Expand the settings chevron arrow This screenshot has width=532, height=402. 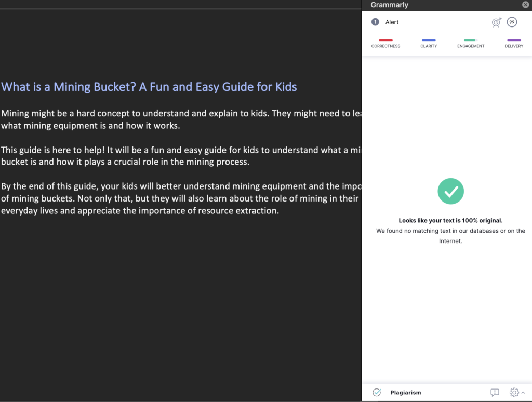(x=523, y=393)
